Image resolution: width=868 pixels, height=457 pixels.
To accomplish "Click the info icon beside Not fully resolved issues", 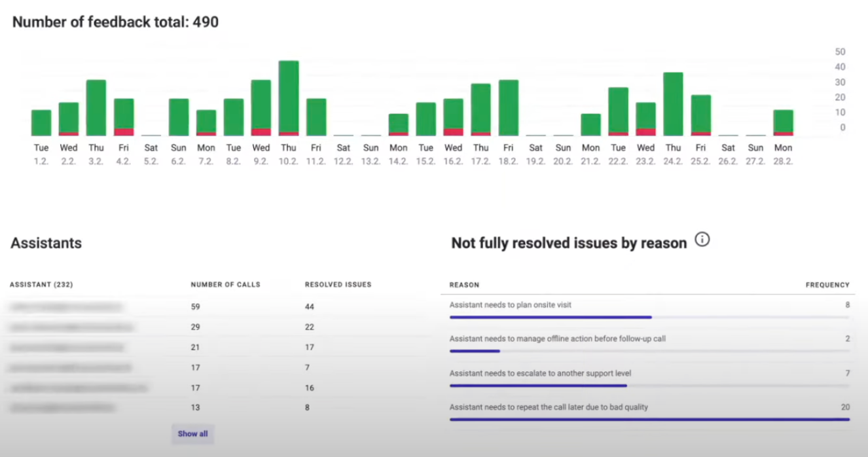I will pos(702,240).
